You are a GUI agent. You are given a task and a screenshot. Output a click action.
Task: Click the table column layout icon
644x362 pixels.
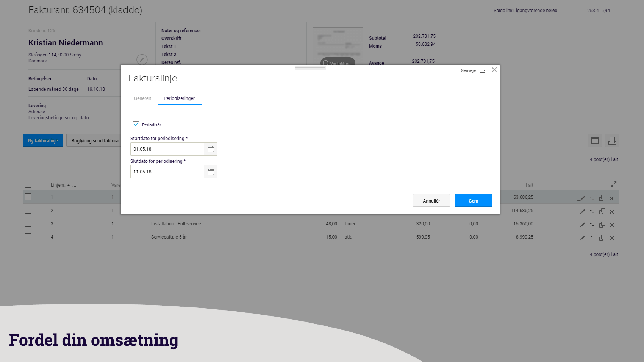coord(595,140)
